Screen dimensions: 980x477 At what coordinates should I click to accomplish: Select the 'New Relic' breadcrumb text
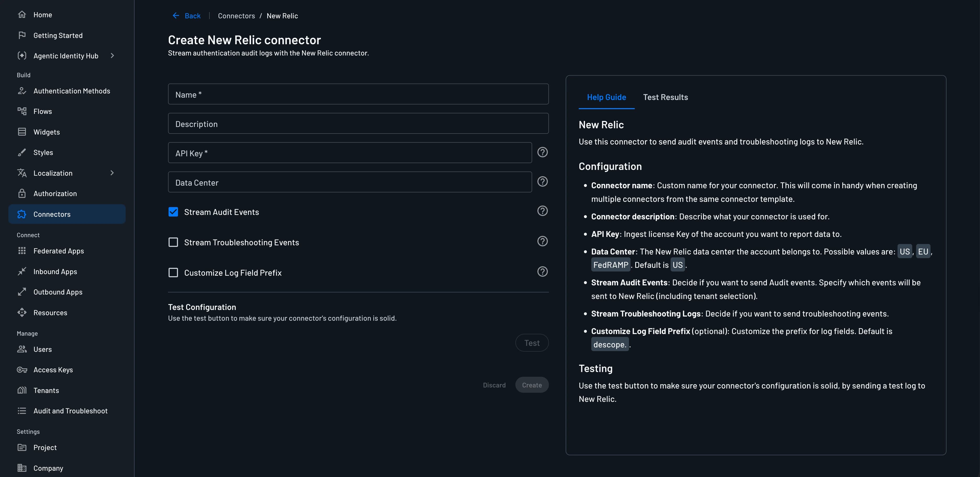point(282,16)
